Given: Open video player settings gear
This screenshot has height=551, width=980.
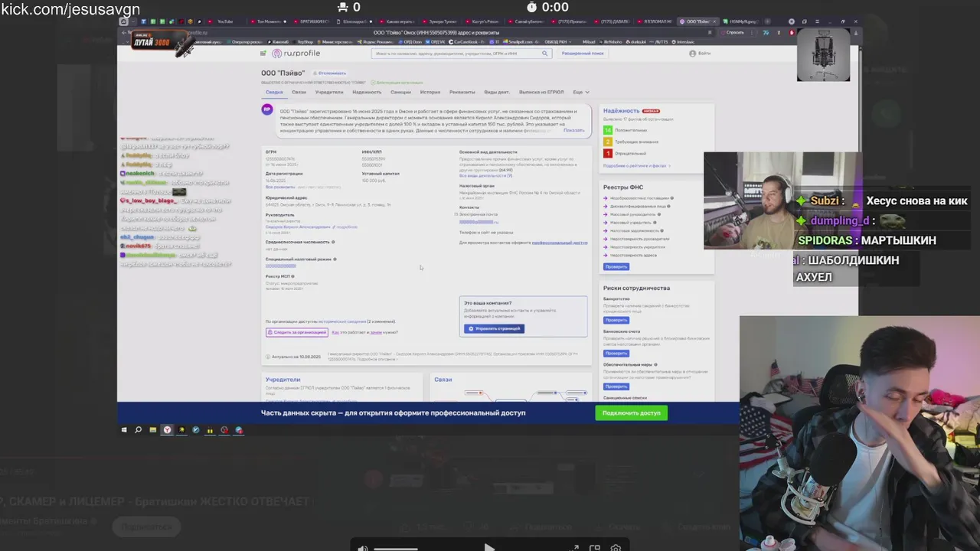Looking at the screenshot, I should coord(616,548).
